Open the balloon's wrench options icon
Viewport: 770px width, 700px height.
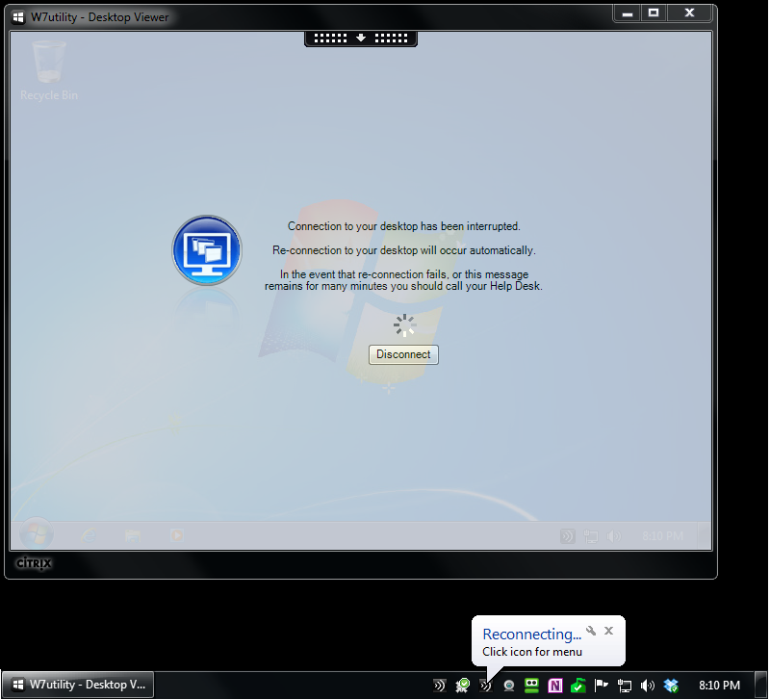coord(591,632)
